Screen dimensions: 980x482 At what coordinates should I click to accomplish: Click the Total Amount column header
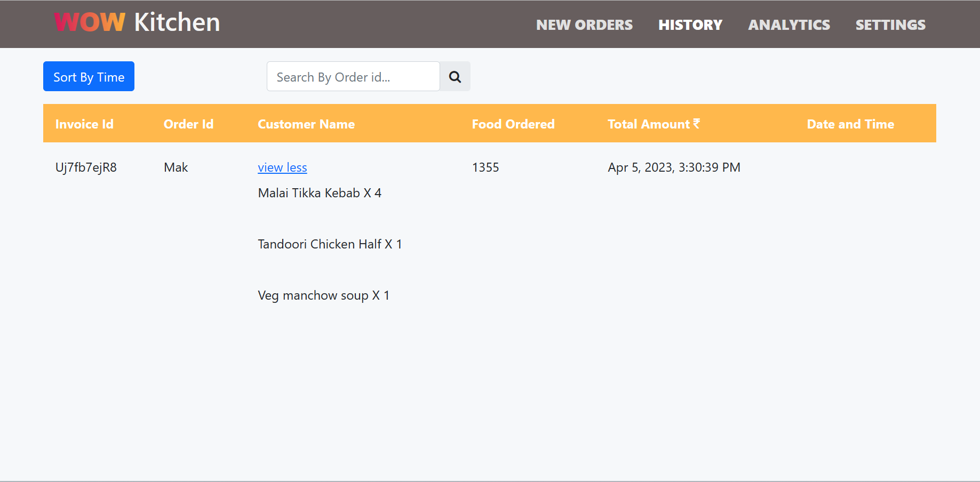click(x=653, y=124)
